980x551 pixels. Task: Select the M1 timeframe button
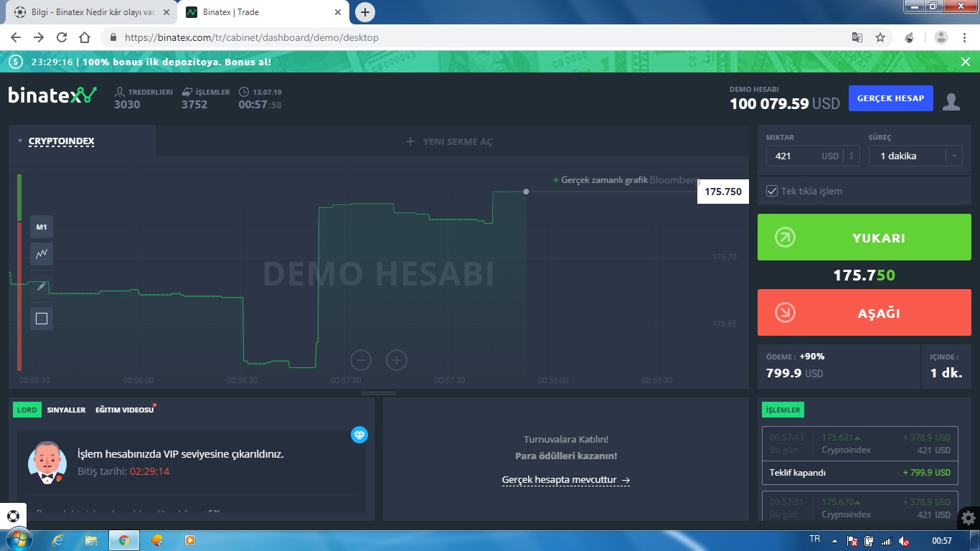42,227
